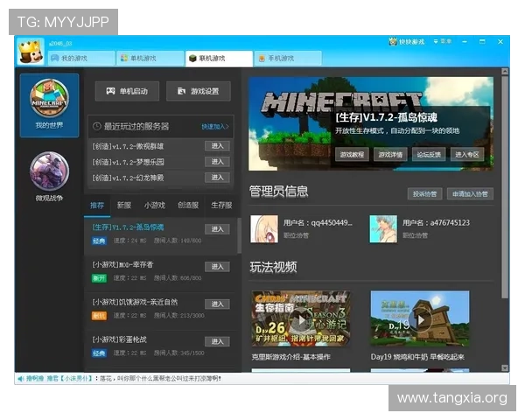
Task: Switch to 我的游戏 tab
Action: click(81, 59)
